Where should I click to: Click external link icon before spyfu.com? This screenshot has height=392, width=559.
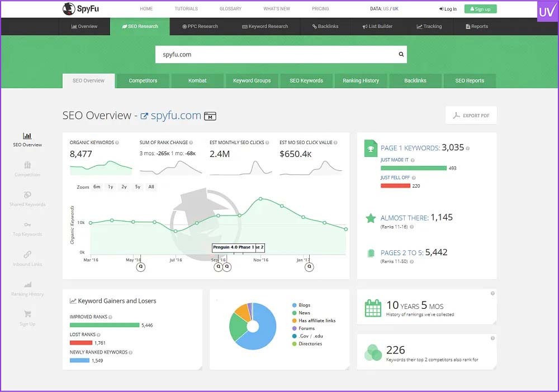pos(144,116)
